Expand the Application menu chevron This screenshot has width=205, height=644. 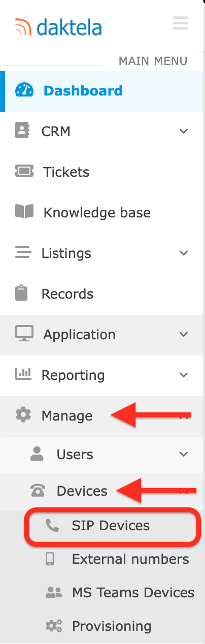click(184, 334)
